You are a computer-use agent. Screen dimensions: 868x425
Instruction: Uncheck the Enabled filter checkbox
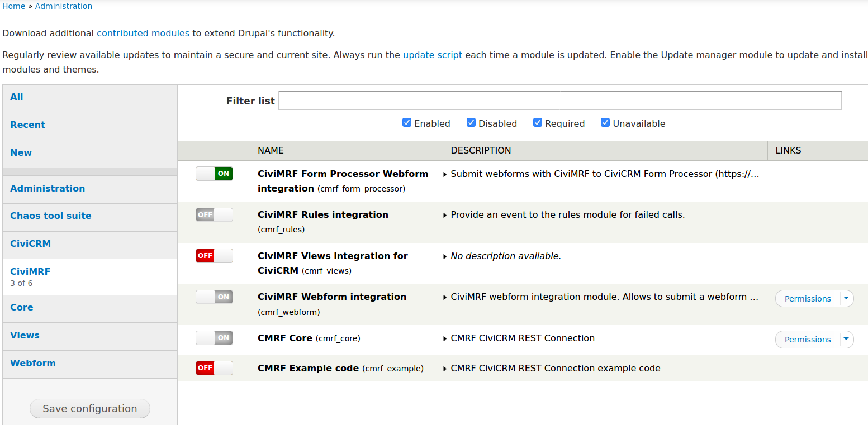[x=407, y=123]
